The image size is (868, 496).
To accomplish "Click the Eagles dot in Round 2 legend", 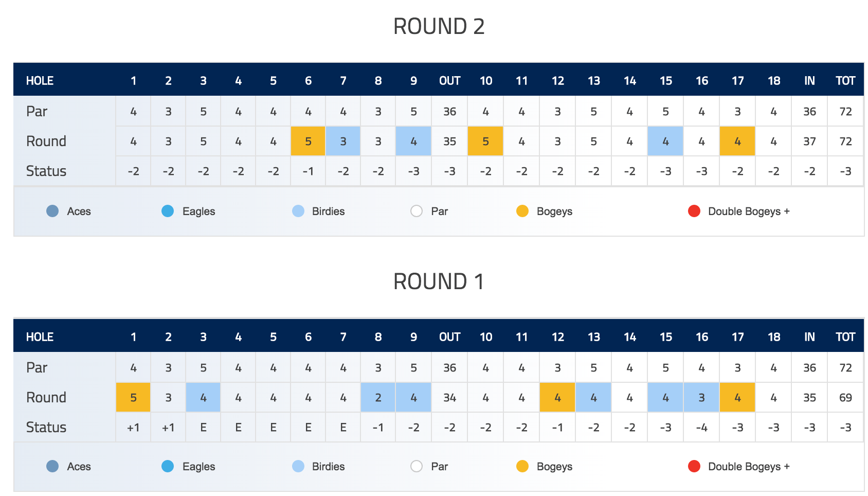I will [168, 211].
